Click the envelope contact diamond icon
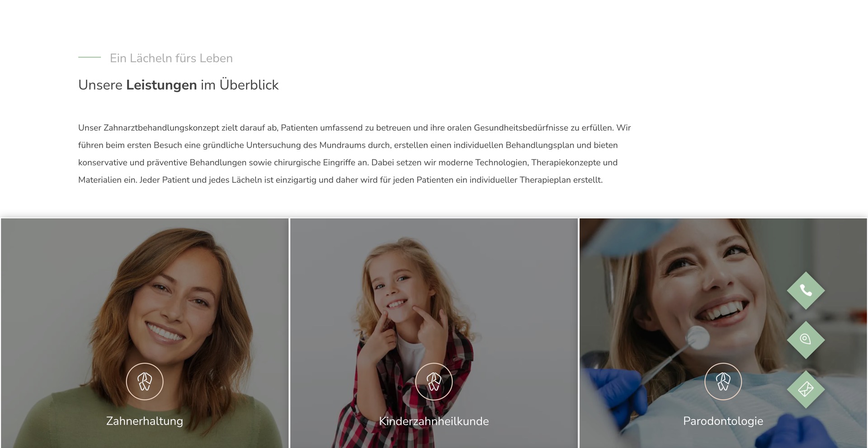The width and height of the screenshot is (868, 448). [806, 389]
